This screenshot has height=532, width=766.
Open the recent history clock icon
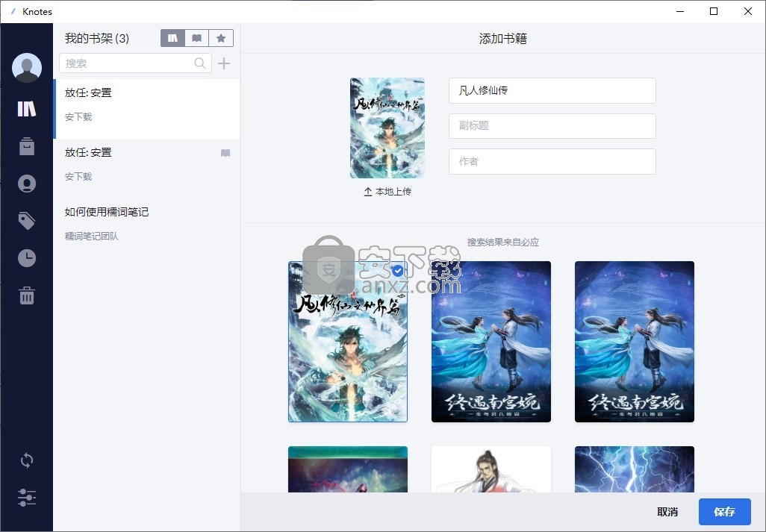tap(27, 258)
